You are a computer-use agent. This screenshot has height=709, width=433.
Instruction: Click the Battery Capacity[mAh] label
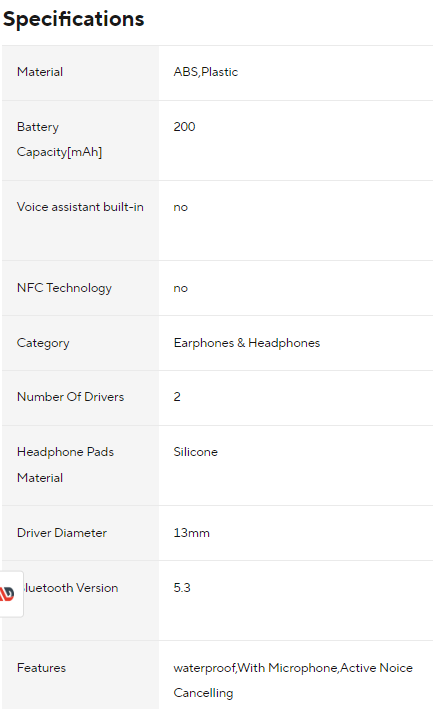(59, 139)
